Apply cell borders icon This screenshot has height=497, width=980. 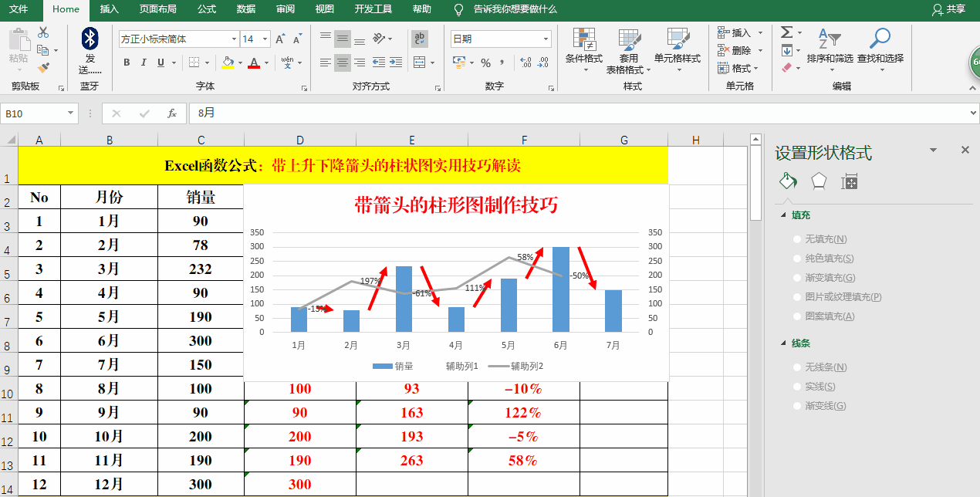tap(194, 63)
